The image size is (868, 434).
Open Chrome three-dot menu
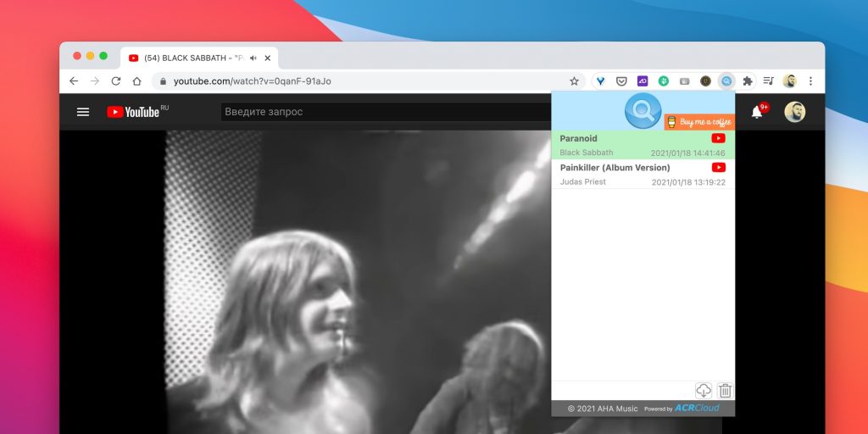(810, 81)
